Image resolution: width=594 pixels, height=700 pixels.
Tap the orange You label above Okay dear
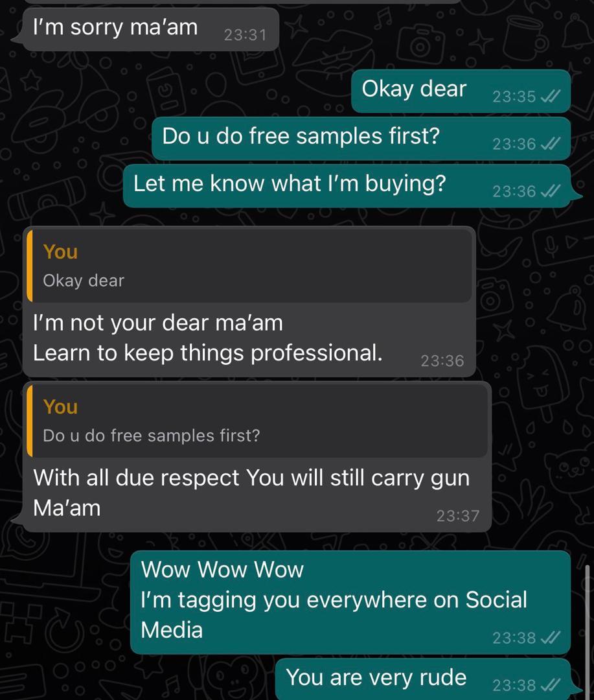click(x=60, y=251)
